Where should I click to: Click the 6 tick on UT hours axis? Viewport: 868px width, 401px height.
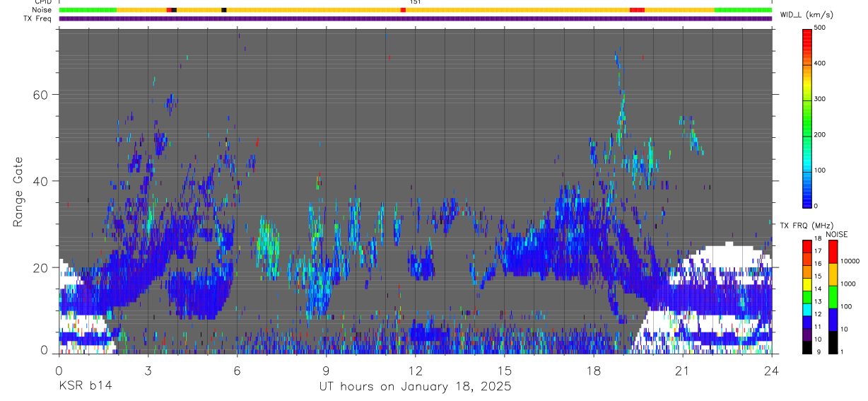(237, 370)
